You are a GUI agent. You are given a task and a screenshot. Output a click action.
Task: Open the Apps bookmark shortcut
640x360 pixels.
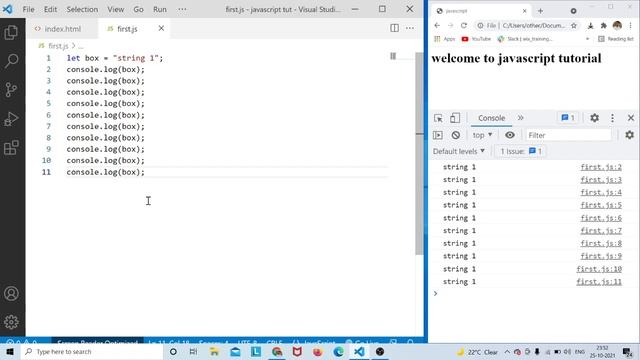(444, 39)
